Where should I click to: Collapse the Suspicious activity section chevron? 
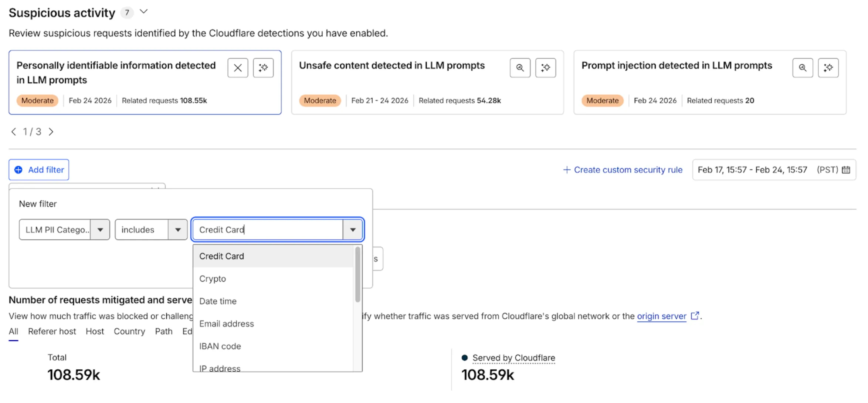pyautogui.click(x=143, y=11)
